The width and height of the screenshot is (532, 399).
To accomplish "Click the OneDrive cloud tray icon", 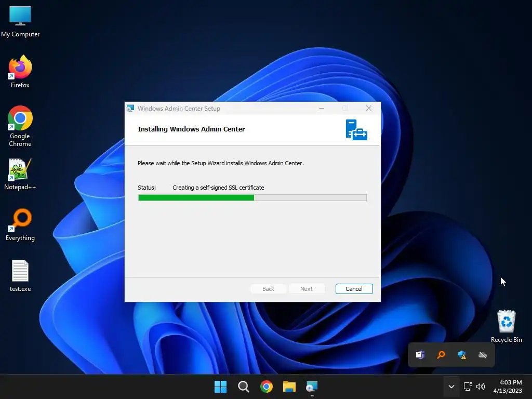I will pyautogui.click(x=483, y=355).
